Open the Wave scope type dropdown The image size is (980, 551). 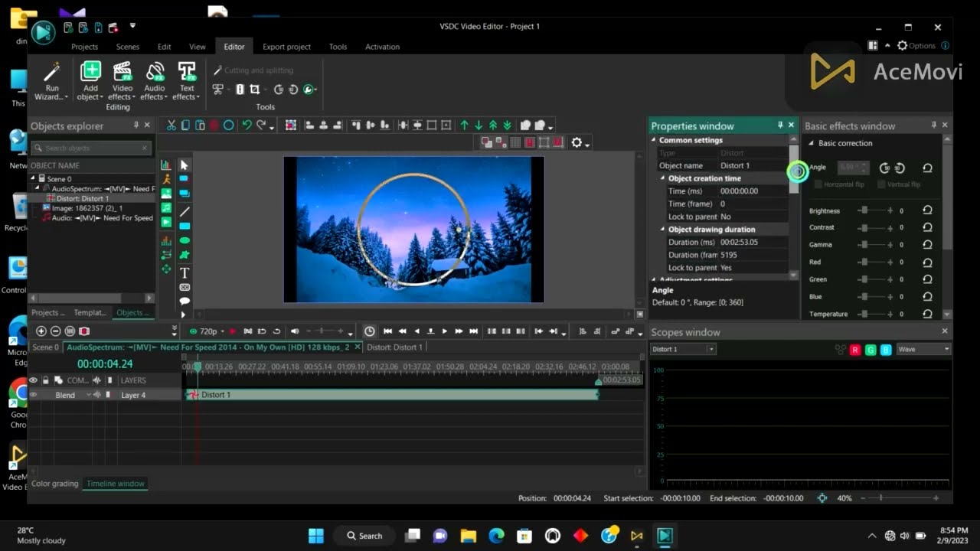click(924, 349)
